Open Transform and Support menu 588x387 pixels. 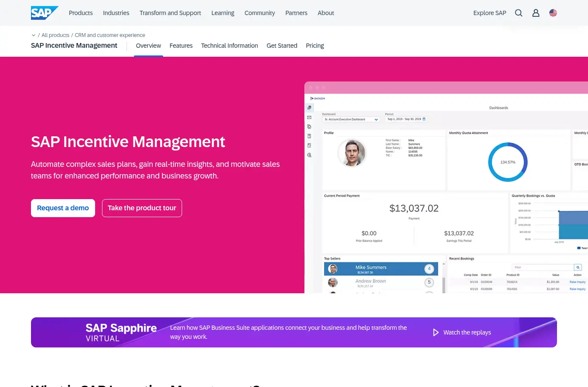point(170,13)
